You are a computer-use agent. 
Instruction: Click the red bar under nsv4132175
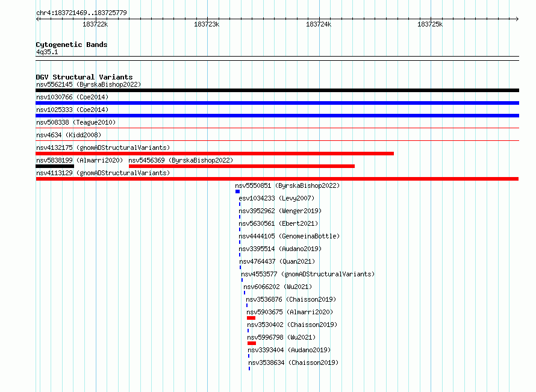pos(214,154)
